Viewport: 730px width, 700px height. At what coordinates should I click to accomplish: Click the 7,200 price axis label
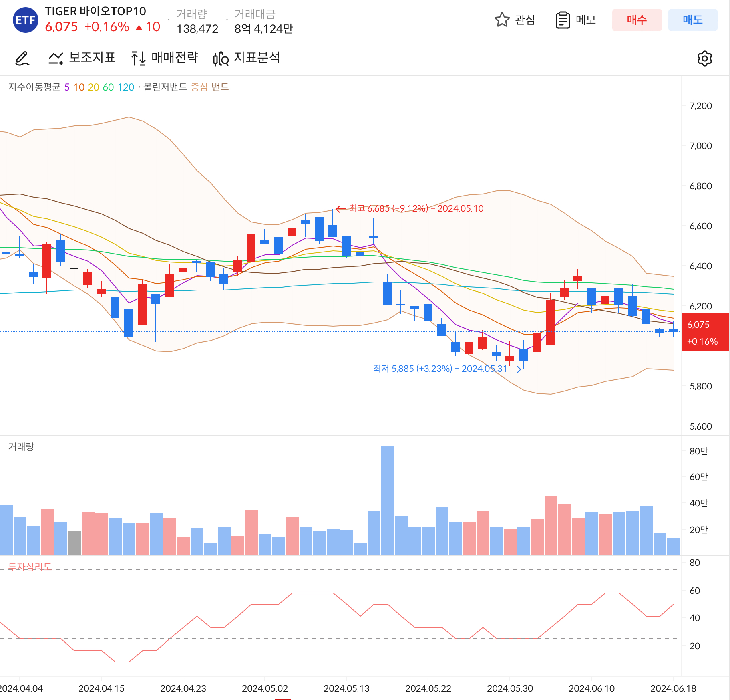pos(700,106)
